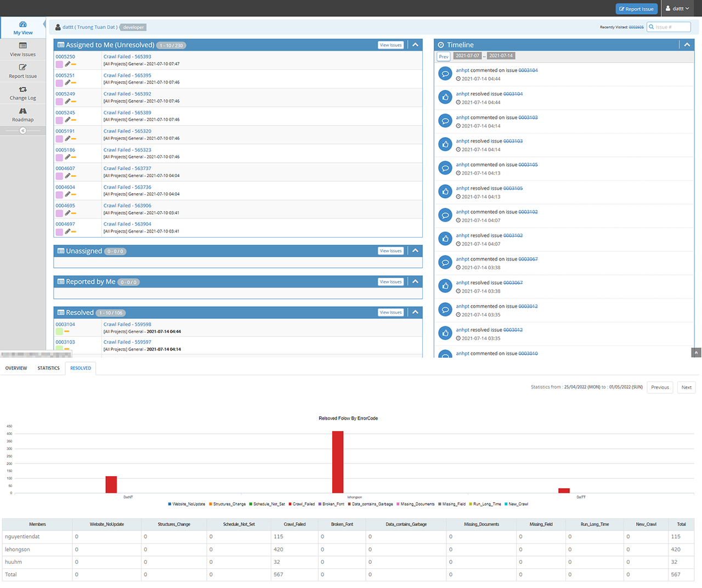Focus the Issue # search field

click(671, 27)
